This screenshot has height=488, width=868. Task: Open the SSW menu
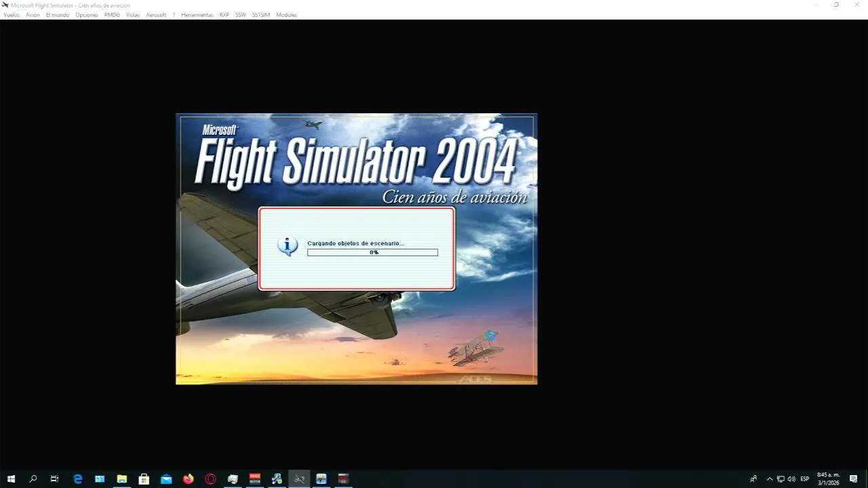pos(241,15)
